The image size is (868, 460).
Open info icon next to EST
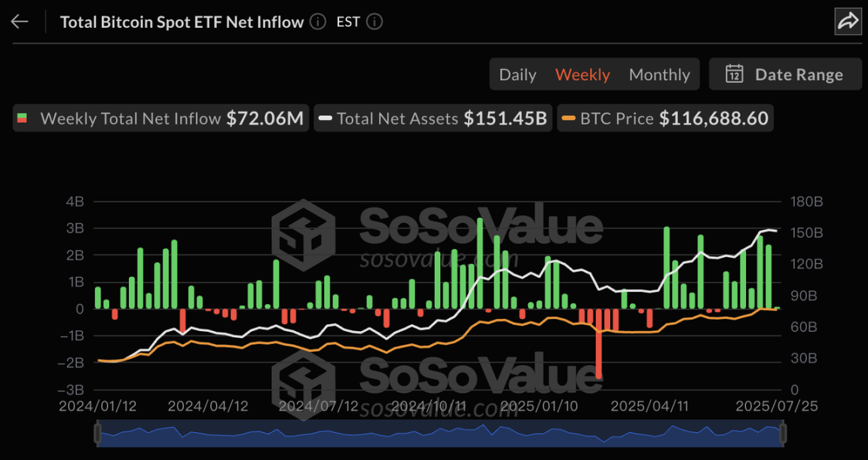pyautogui.click(x=374, y=22)
